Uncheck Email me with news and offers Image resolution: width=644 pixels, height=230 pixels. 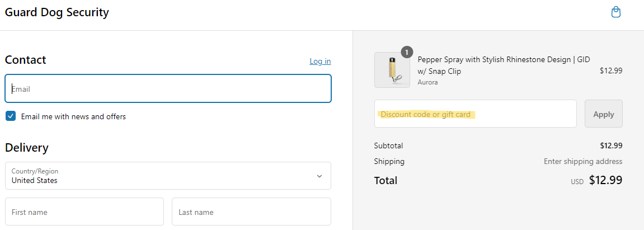[x=11, y=116]
